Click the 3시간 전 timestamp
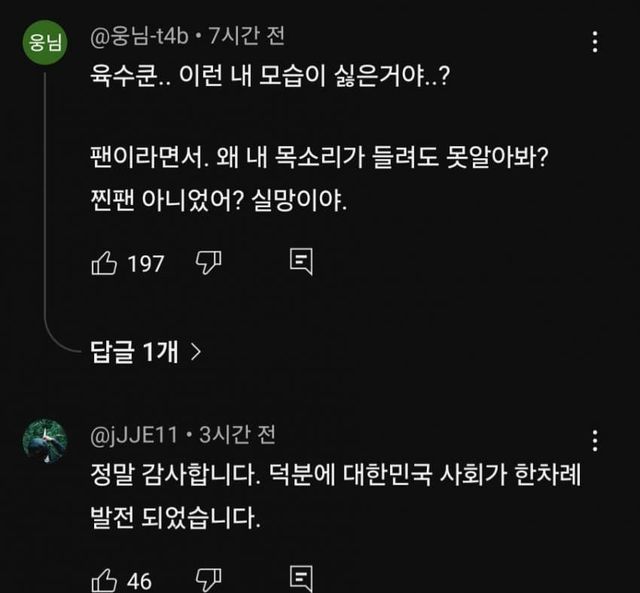The width and height of the screenshot is (640, 593). 236,434
